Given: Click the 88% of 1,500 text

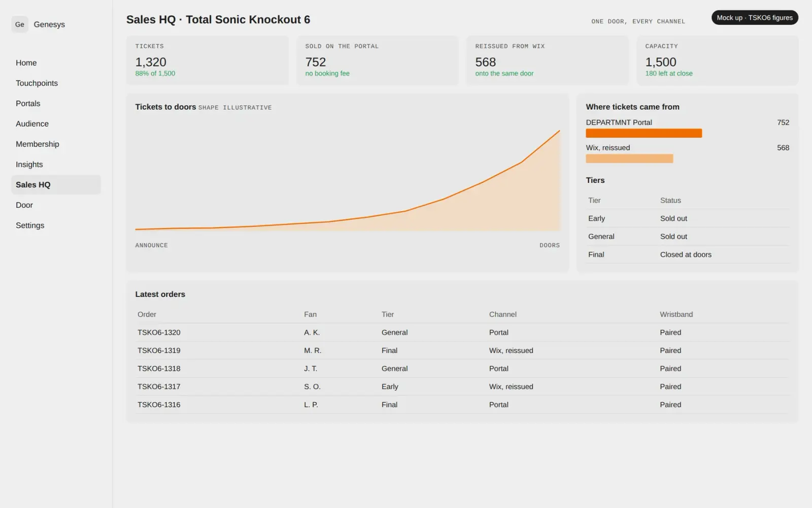Looking at the screenshot, I should point(155,74).
